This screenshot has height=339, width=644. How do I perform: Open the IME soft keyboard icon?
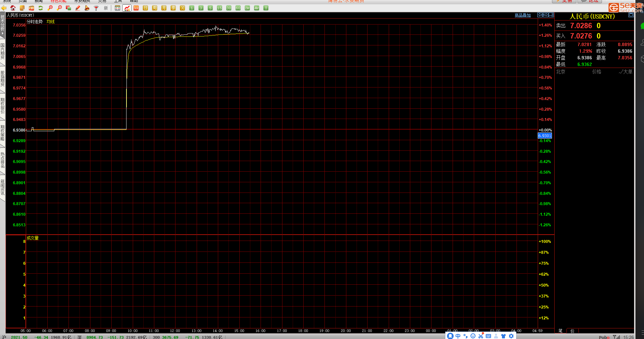488,336
